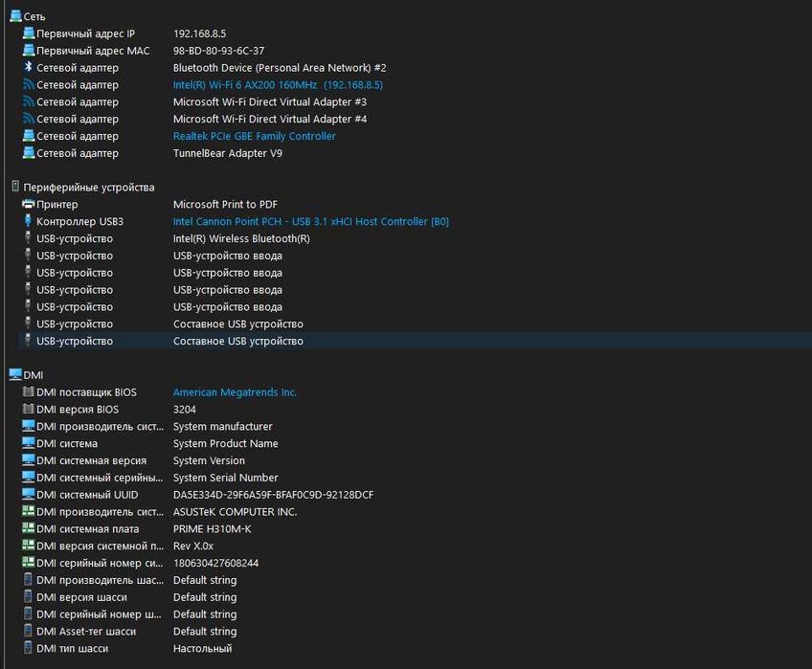This screenshot has height=669, width=812.
Task: Select MAC address 98-BD-80-93-6C-37
Action: pos(218,51)
